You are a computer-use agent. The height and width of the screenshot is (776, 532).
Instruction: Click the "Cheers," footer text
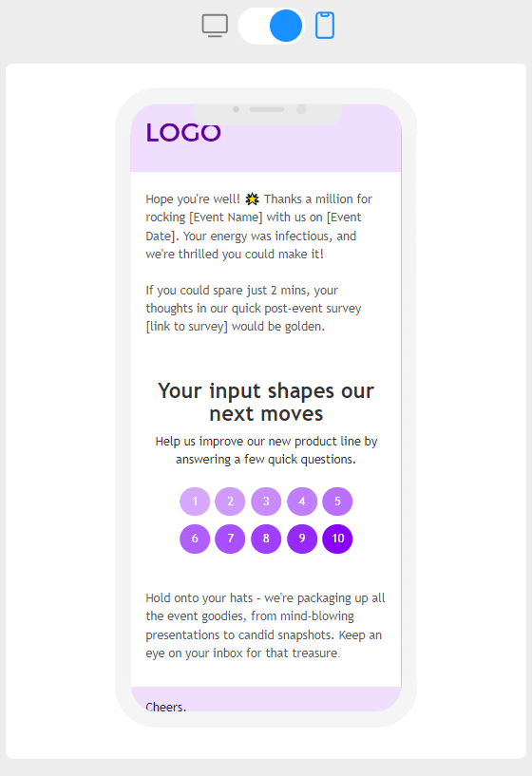[x=166, y=707]
